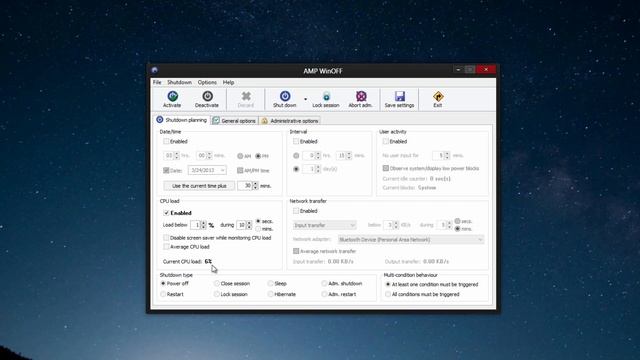Open the Date picker dropdown
The width and height of the screenshot is (640, 360).
click(222, 170)
